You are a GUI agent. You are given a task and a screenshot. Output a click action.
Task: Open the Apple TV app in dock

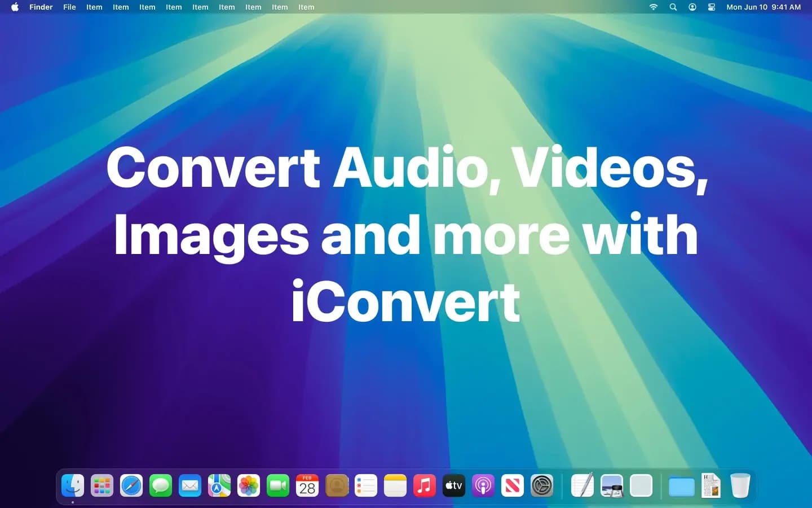(454, 485)
